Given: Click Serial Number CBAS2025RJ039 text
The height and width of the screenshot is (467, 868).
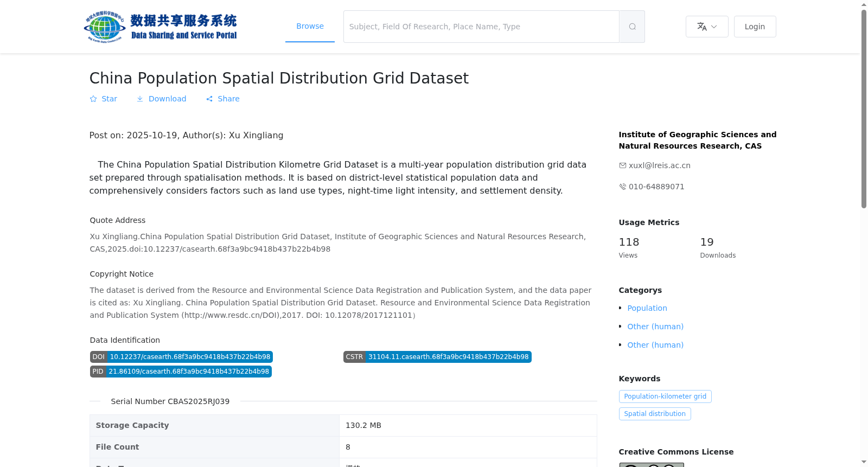Looking at the screenshot, I should point(170,401).
